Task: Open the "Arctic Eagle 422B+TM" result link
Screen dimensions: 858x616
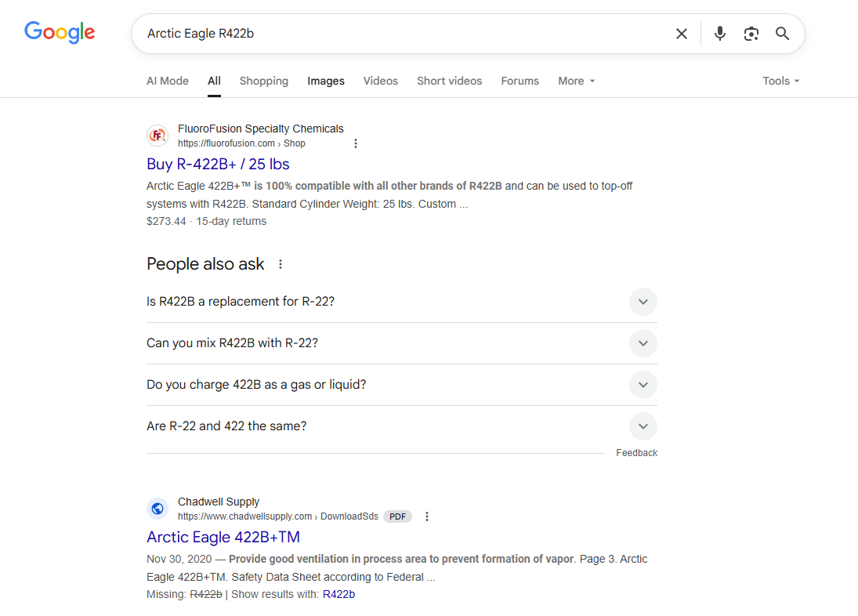Action: [223, 537]
